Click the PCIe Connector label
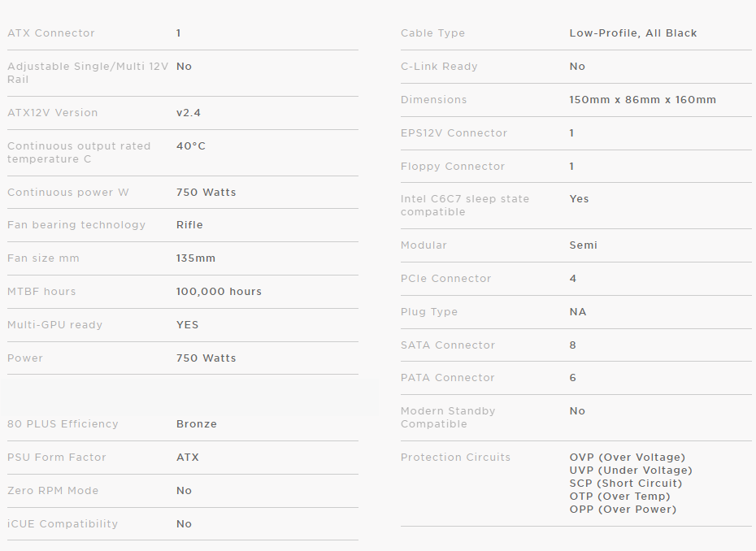The image size is (756, 551). click(x=445, y=279)
